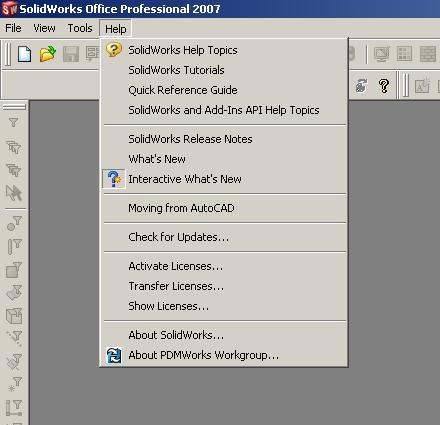
Task: Enable the Filter Sketch Points icon
Action: click(x=14, y=384)
